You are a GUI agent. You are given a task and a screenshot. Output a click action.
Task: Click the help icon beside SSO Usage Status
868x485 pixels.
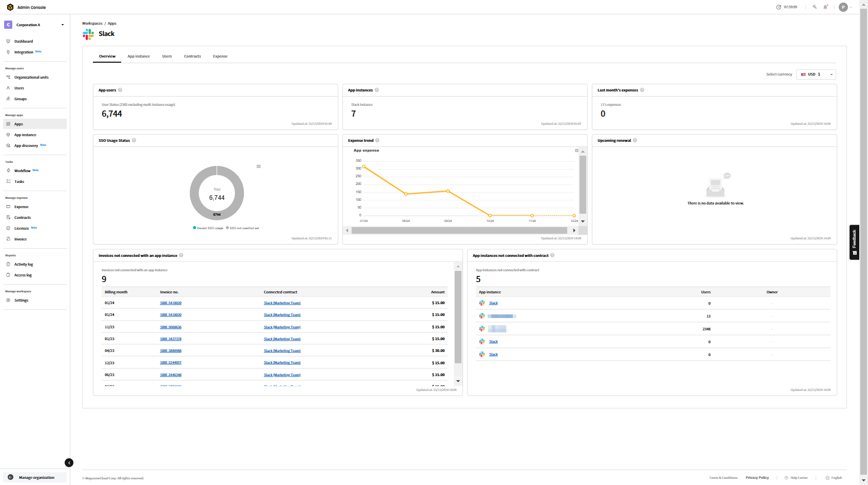[134, 140]
